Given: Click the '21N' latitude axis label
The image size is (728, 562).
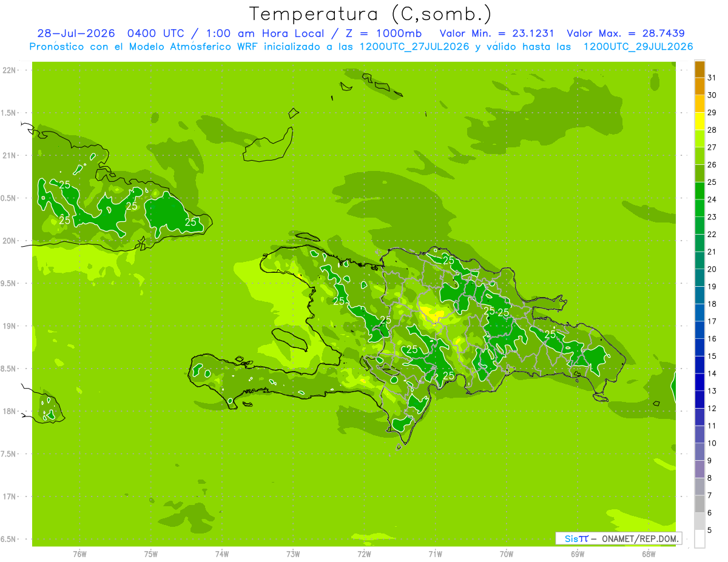Looking at the screenshot, I should pos(8,156).
